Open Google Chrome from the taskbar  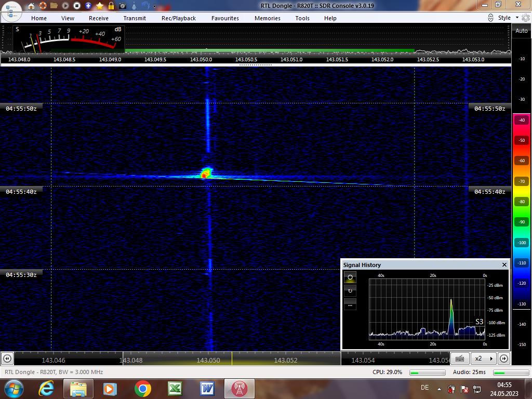click(x=142, y=389)
